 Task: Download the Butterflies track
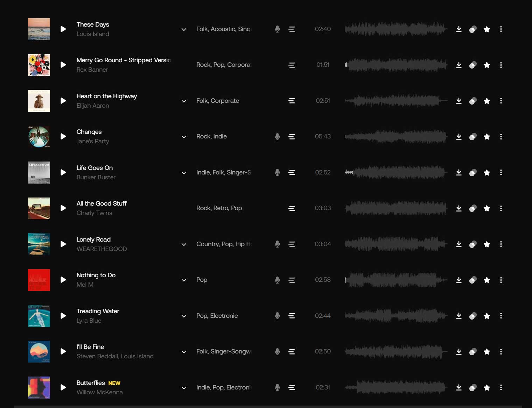pos(458,387)
